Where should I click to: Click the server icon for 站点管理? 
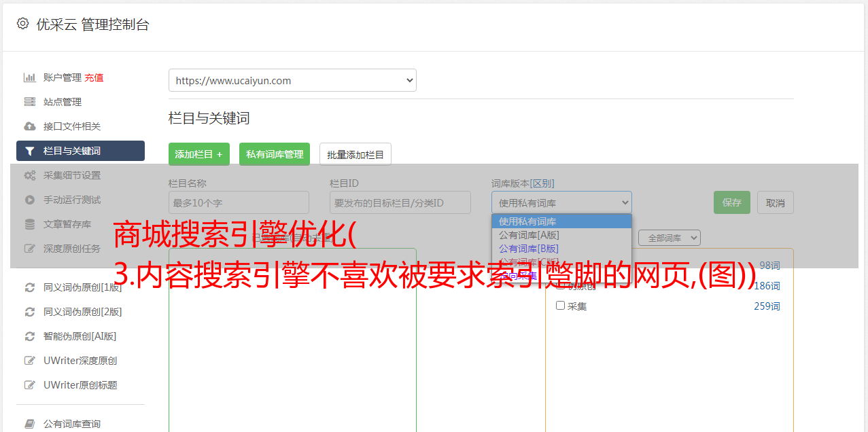coord(29,102)
